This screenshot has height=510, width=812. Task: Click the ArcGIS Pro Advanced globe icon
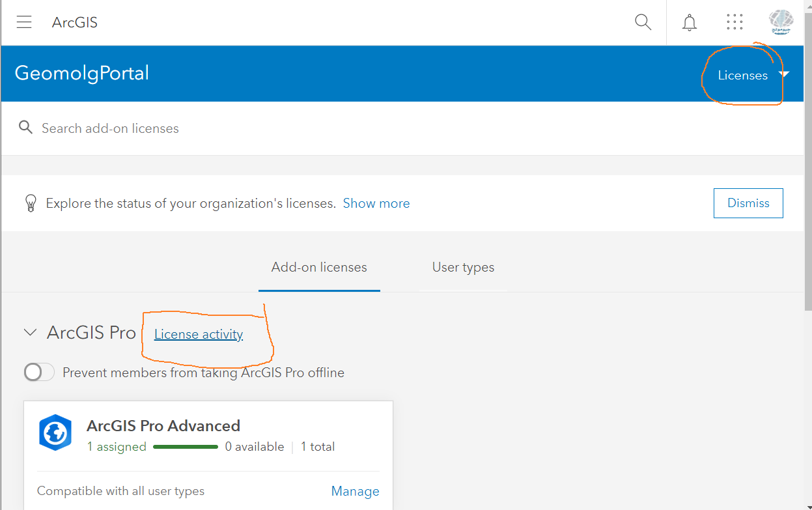click(x=55, y=432)
